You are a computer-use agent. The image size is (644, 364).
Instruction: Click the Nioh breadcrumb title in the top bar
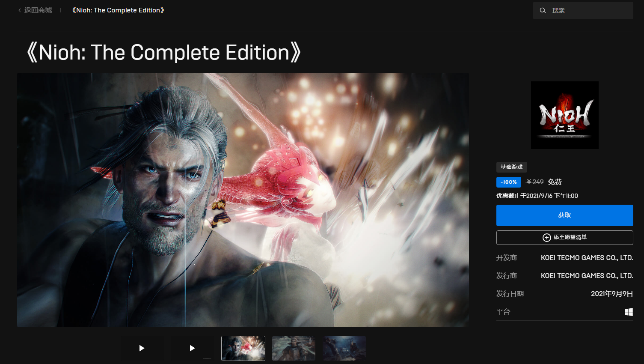118,10
